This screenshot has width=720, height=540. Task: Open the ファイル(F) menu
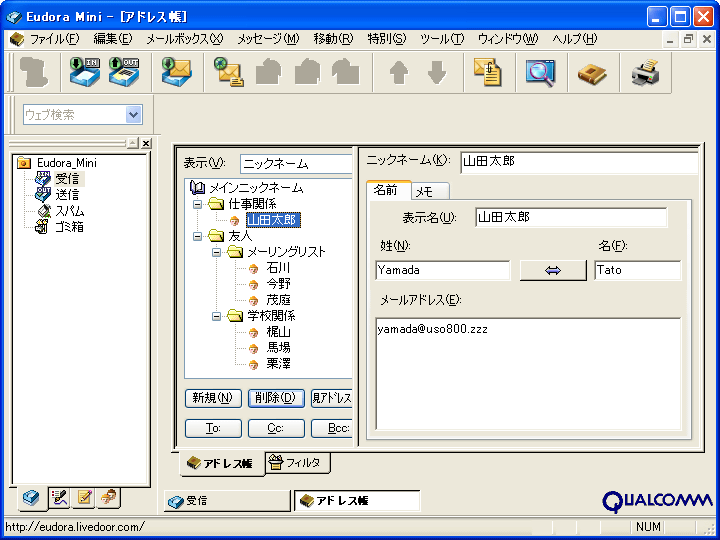click(x=54, y=39)
